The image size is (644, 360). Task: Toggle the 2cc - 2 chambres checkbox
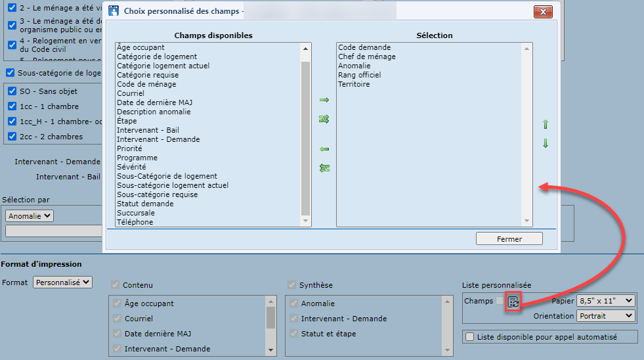tap(12, 137)
